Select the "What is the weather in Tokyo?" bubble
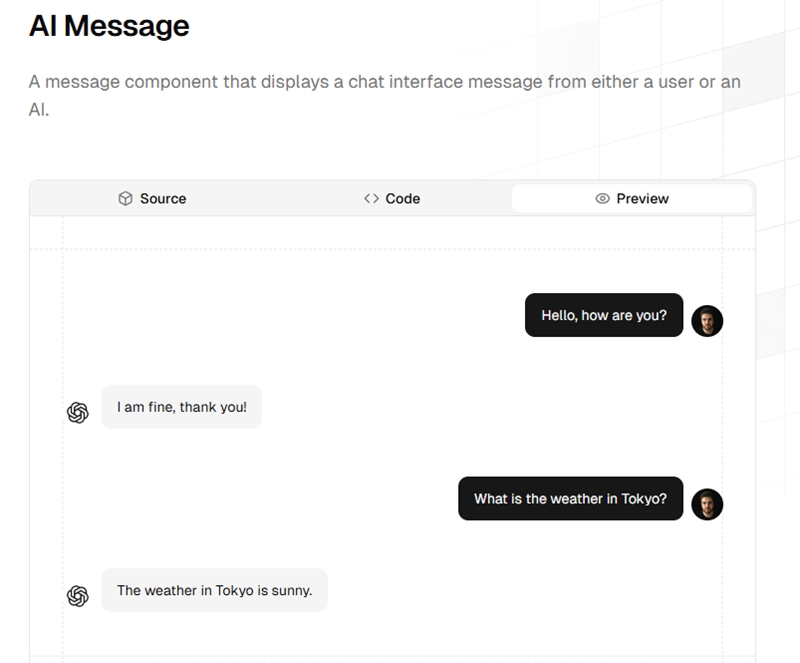The width and height of the screenshot is (800, 663). click(570, 498)
